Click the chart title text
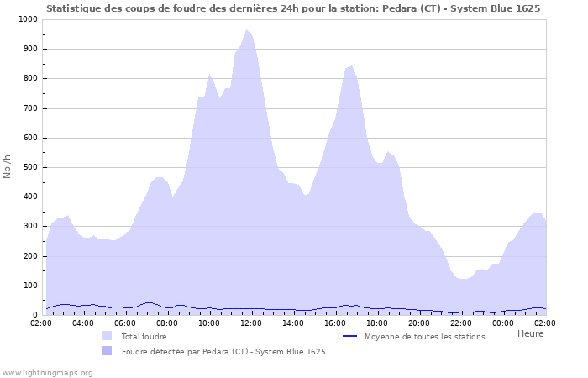The image size is (588, 378). pyautogui.click(x=293, y=8)
